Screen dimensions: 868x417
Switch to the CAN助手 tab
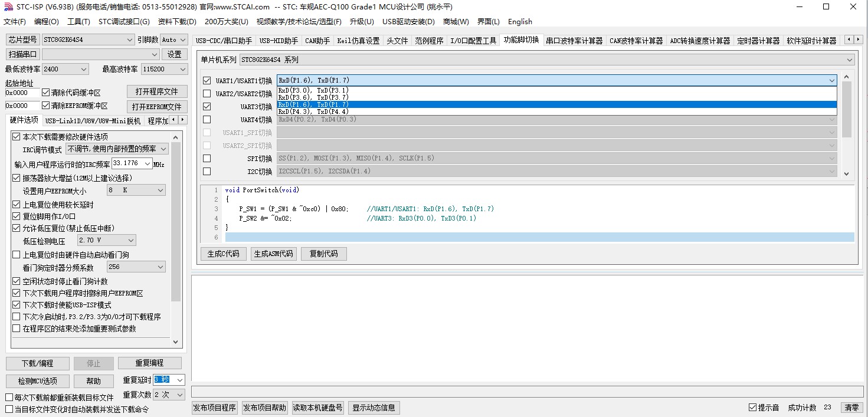click(x=317, y=41)
